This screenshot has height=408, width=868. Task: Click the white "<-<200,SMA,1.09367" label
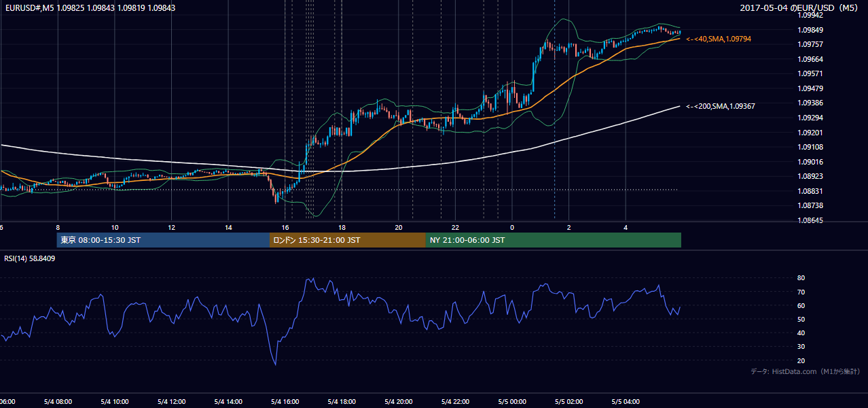pos(721,106)
